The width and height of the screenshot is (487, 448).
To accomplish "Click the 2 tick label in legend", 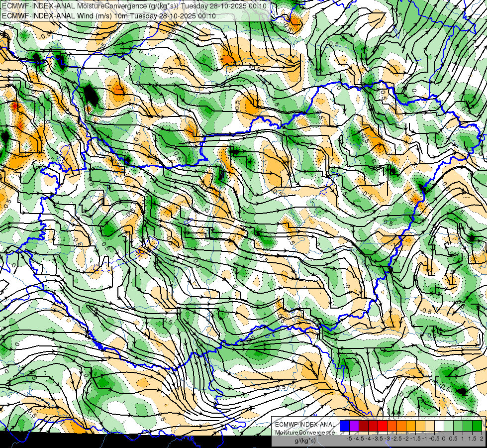I will 482,439.
